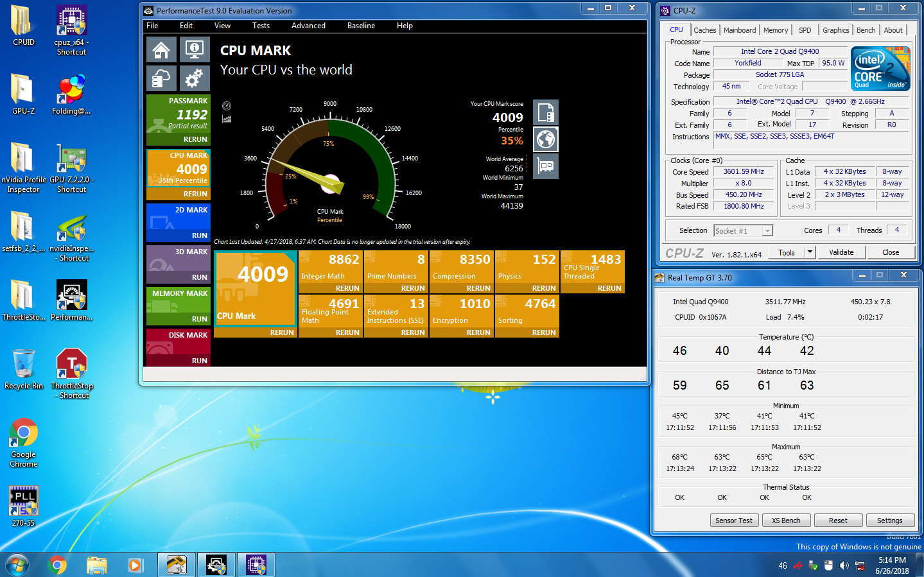Switch to the About tab in CPU-Z
This screenshot has width=924, height=577.
click(893, 30)
